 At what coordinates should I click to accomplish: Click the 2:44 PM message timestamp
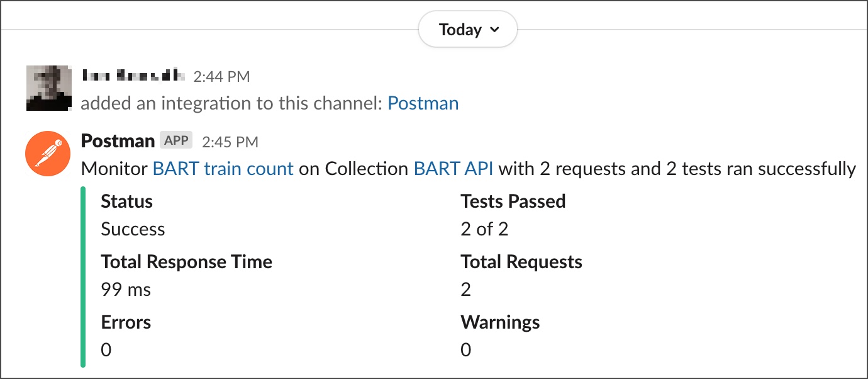tap(221, 77)
